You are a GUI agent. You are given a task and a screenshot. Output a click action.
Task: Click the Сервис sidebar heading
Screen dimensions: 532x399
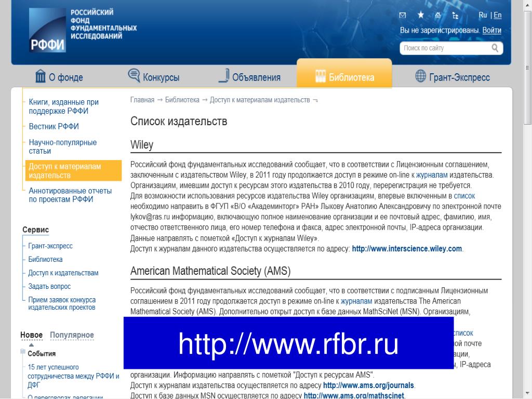pyautogui.click(x=36, y=230)
